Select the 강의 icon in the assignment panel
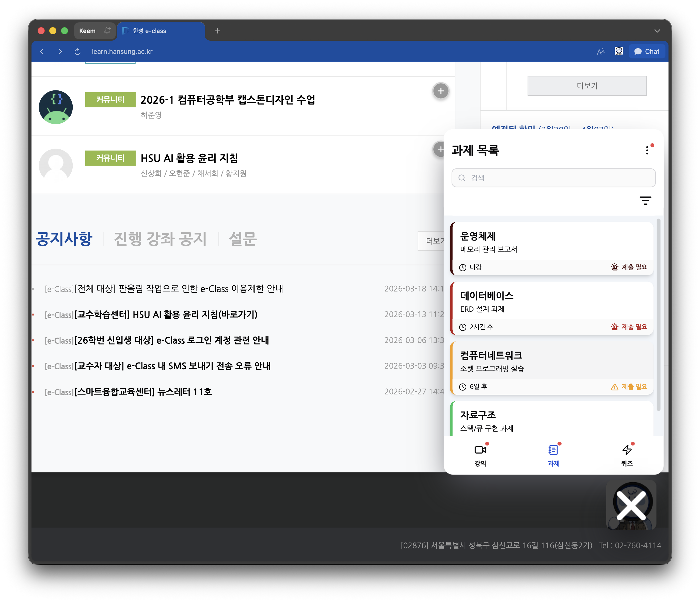Image resolution: width=700 pixels, height=602 pixels. coord(480,450)
